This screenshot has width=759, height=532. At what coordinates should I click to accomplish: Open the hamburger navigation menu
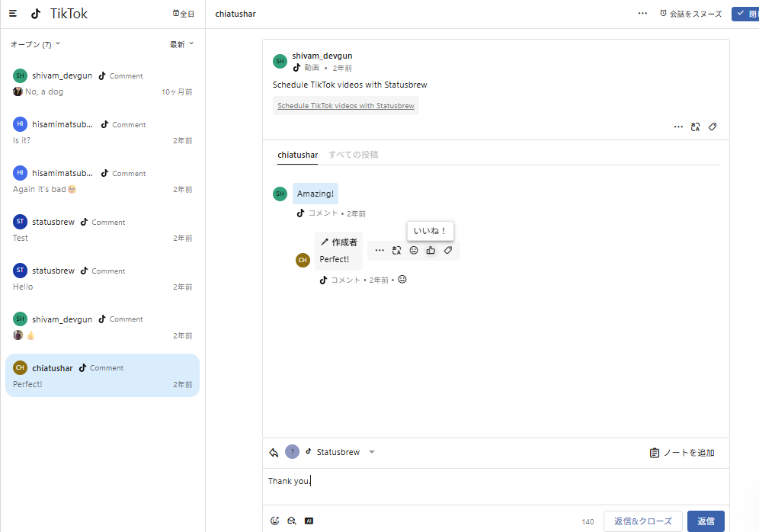click(x=13, y=14)
